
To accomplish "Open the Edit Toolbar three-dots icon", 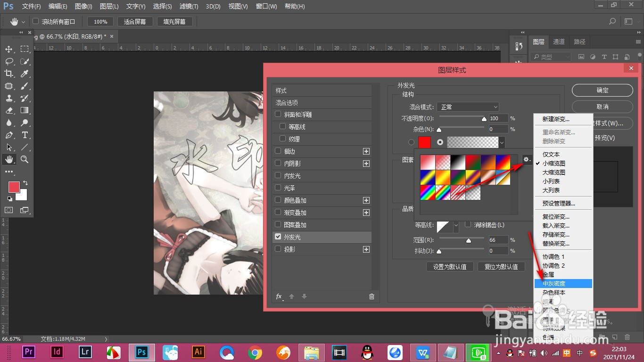I will click(x=9, y=172).
